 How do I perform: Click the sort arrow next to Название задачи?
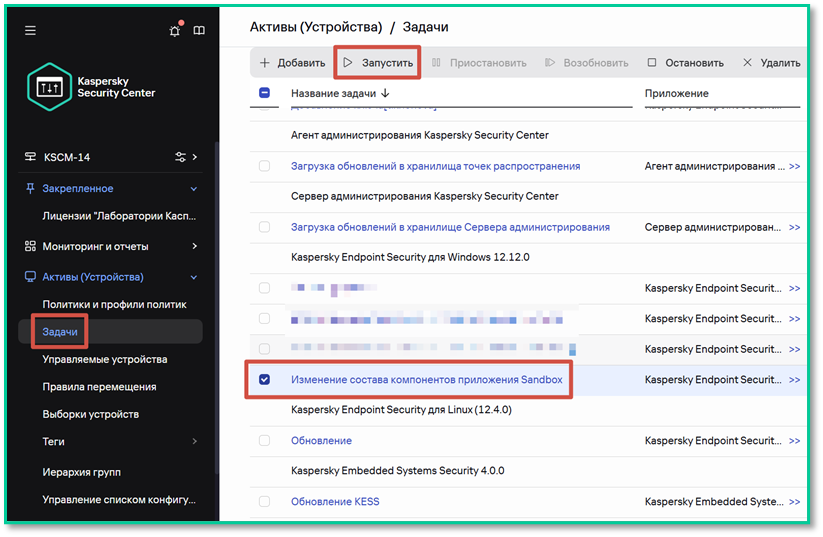(x=385, y=93)
